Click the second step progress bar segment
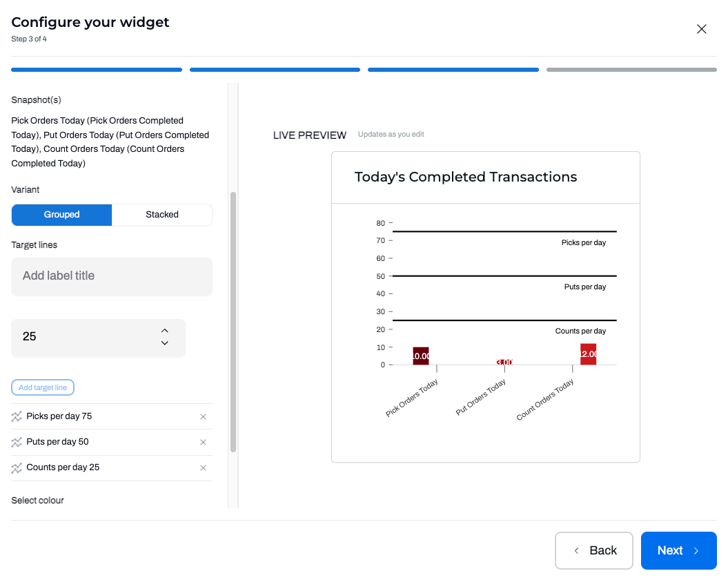This screenshot has height=580, width=728. pos(275,70)
